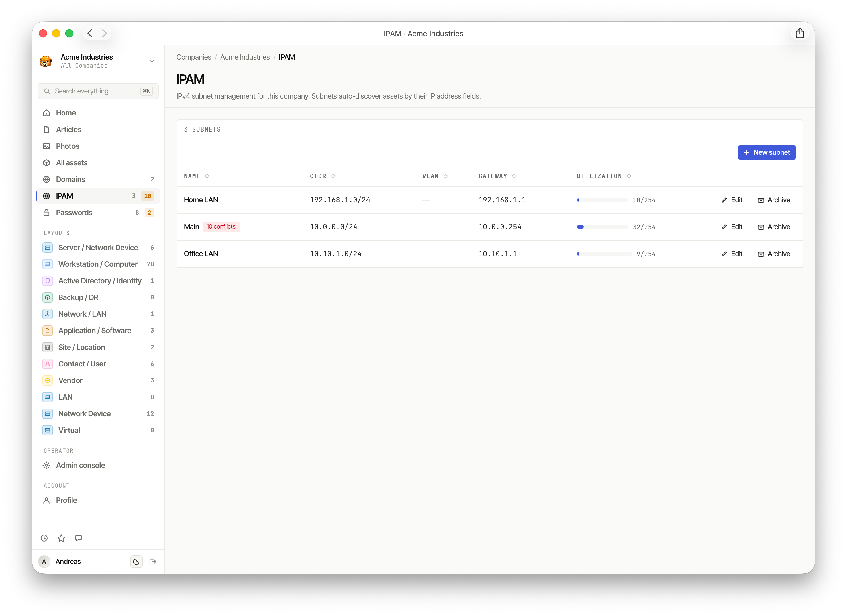
Task: Click the archive box icon in the Main row
Action: click(761, 227)
